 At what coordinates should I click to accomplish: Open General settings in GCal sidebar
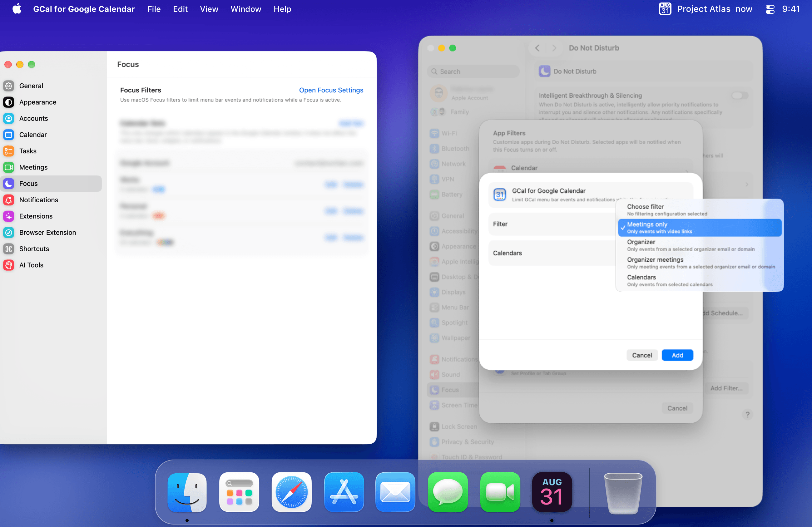click(51, 86)
